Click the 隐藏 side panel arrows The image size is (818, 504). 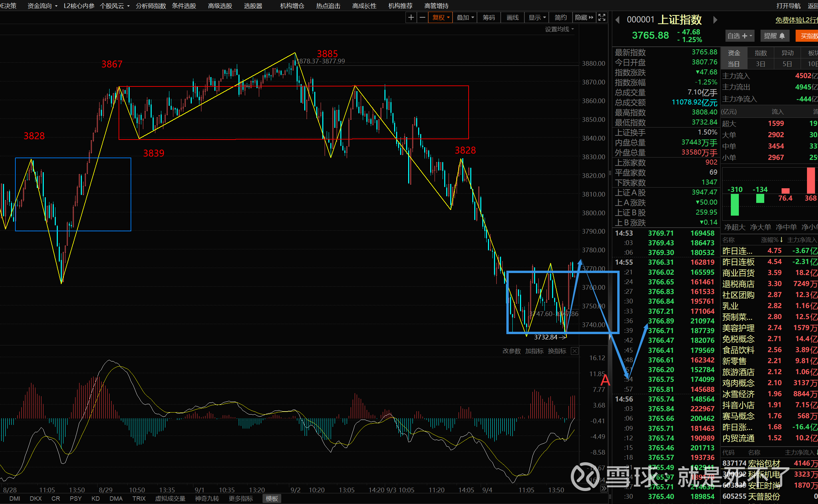(x=584, y=17)
